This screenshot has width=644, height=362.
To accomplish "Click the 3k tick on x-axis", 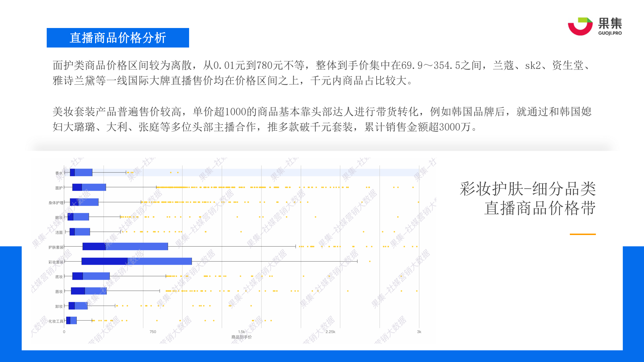I will pos(419,332).
